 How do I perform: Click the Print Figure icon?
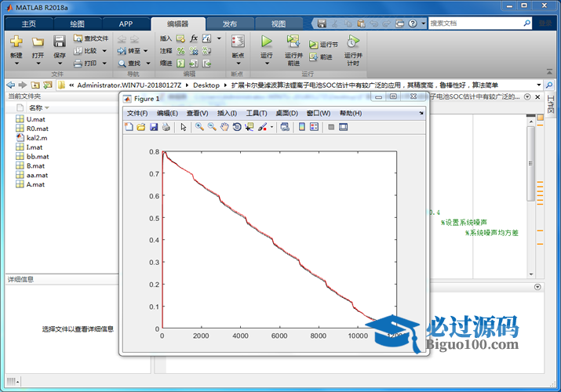166,127
